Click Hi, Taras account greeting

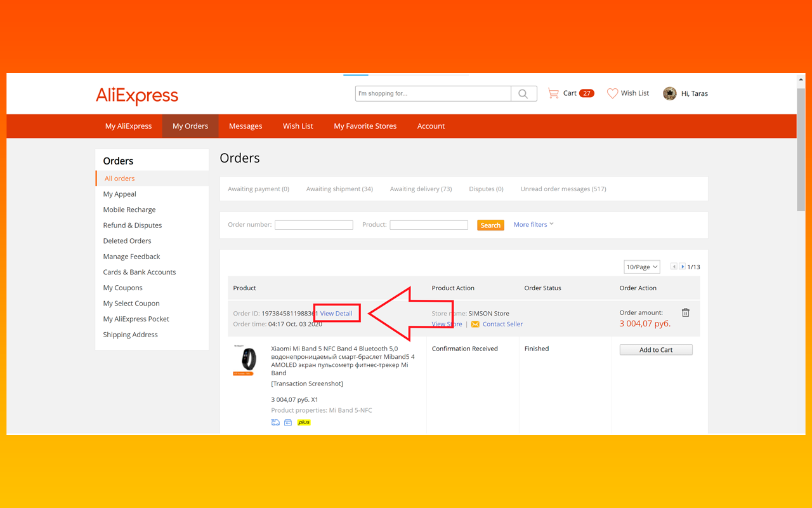tap(695, 93)
